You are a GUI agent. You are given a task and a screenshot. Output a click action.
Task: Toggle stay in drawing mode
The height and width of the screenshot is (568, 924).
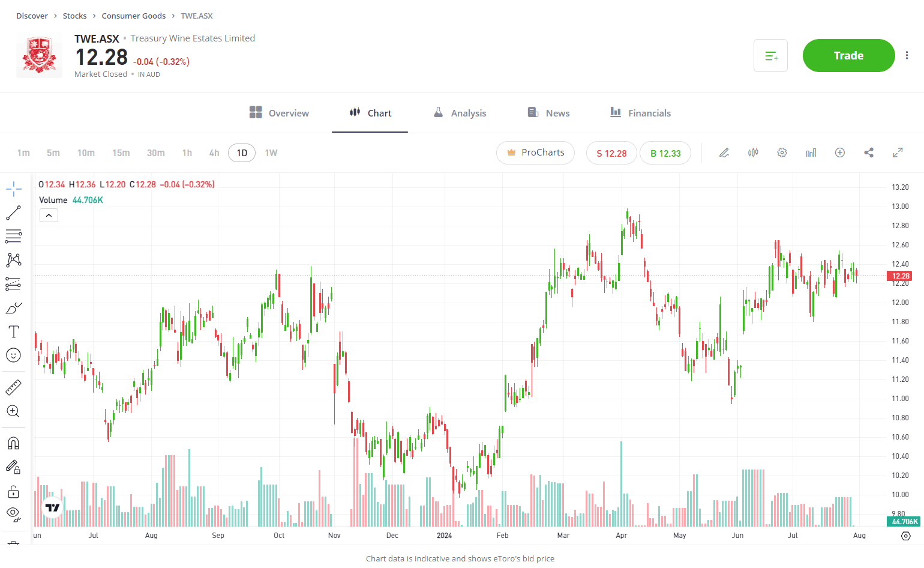tap(14, 467)
